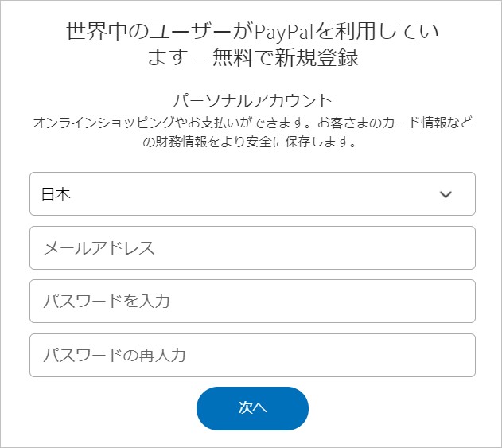502x448 pixels.
Task: Select the 日本 label in country box
Action: [56, 194]
